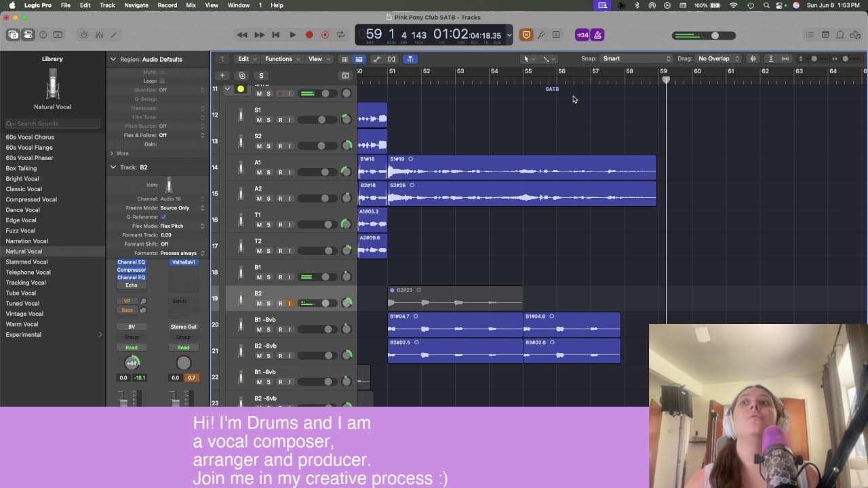The width and height of the screenshot is (868, 488).
Task: Start recording with red Record button
Action: point(309,35)
